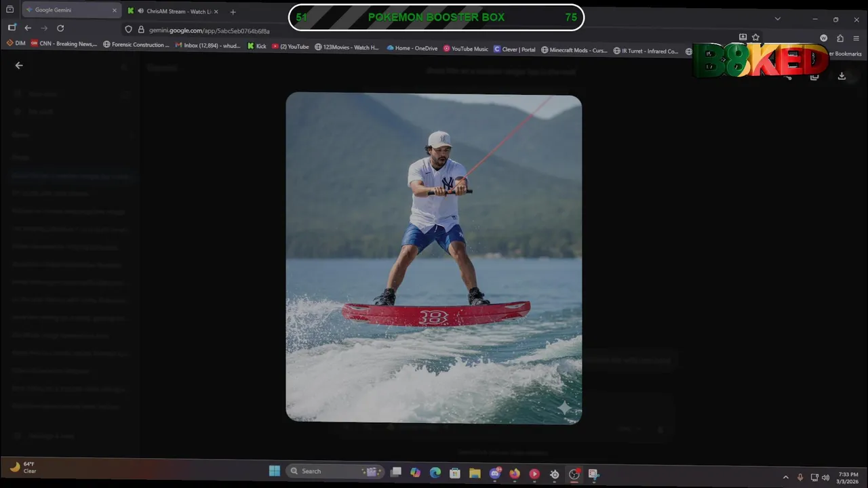
Task: View site security lock info
Action: tap(141, 30)
